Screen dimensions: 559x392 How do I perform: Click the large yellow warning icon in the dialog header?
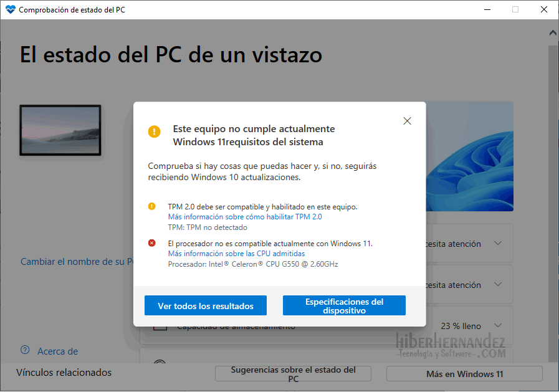pyautogui.click(x=155, y=131)
